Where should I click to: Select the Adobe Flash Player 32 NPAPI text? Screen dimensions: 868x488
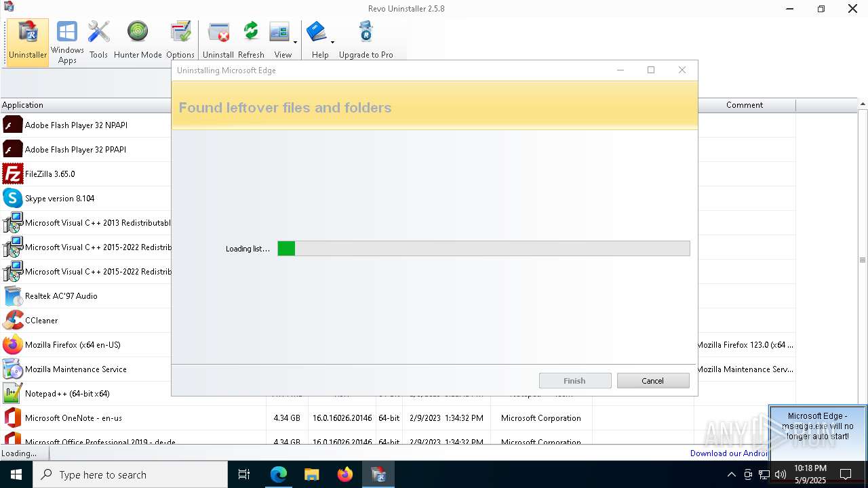(x=76, y=125)
